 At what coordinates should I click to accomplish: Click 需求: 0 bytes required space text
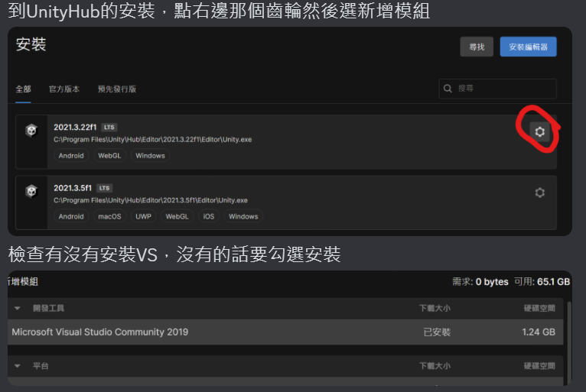pyautogui.click(x=480, y=281)
